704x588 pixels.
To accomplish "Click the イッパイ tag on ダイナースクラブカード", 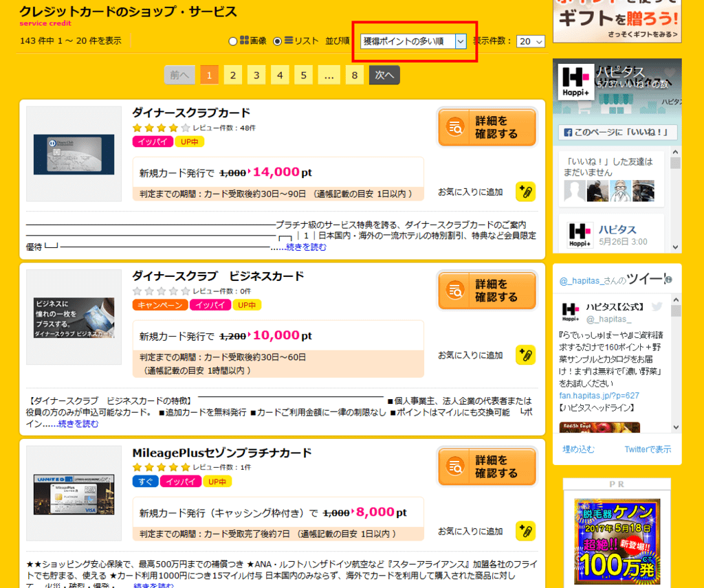I will (153, 142).
